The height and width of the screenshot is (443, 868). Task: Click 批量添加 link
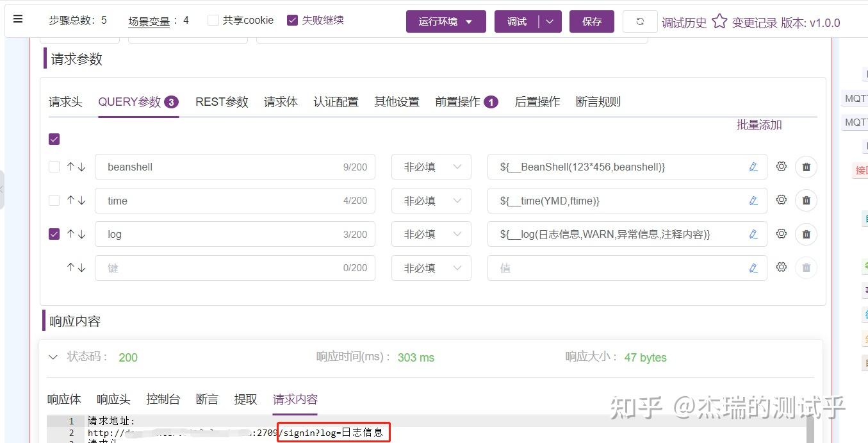click(x=759, y=125)
